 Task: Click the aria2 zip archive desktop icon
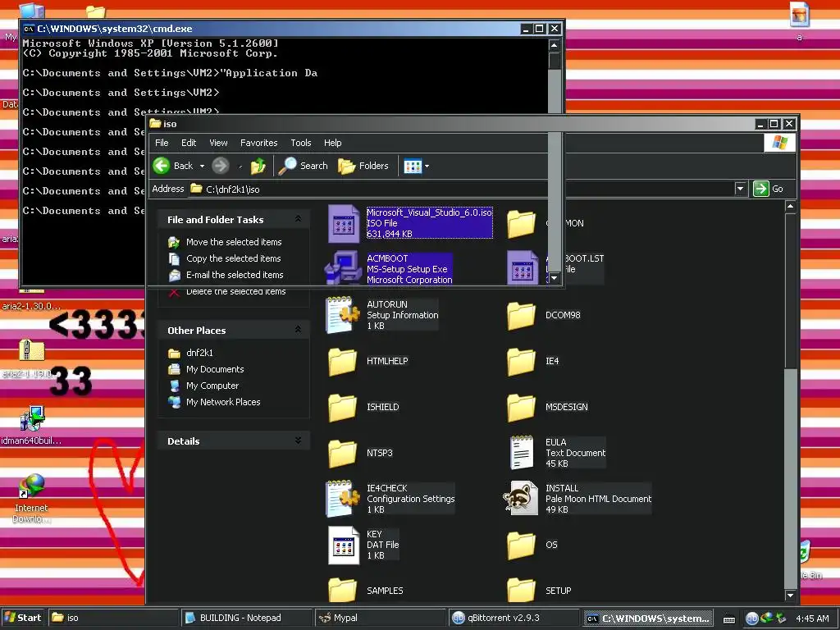32,350
